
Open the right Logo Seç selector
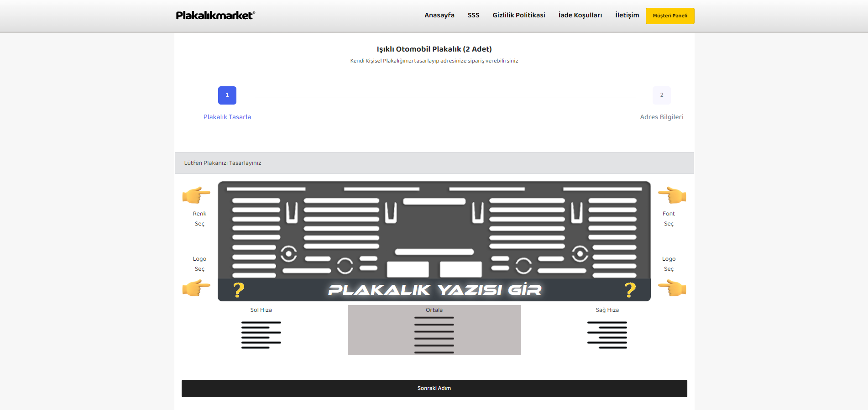(669, 264)
